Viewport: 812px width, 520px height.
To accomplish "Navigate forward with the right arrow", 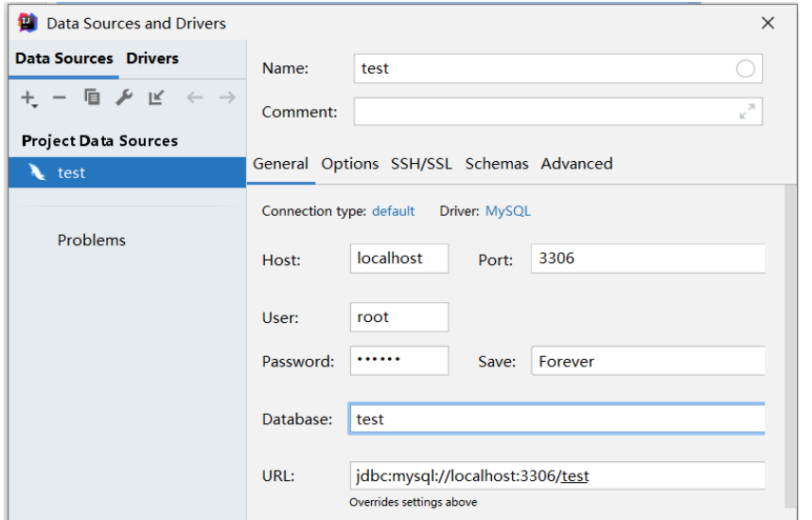I will 227,98.
